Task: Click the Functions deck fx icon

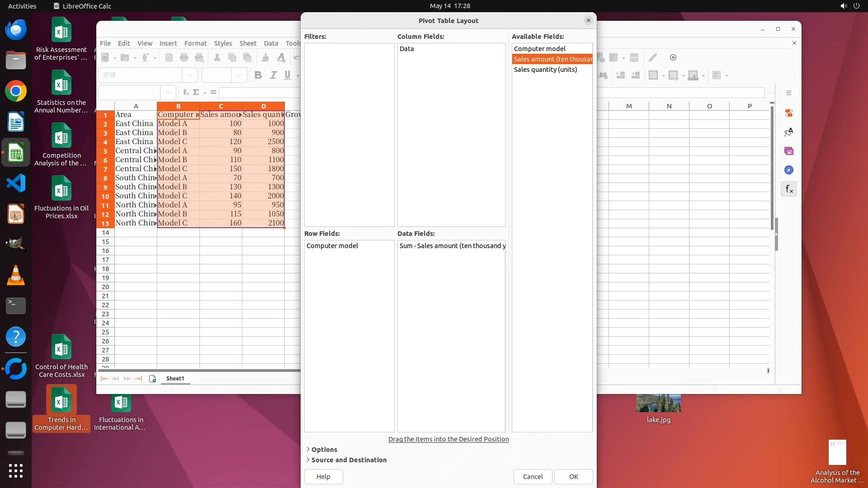Action: (789, 189)
